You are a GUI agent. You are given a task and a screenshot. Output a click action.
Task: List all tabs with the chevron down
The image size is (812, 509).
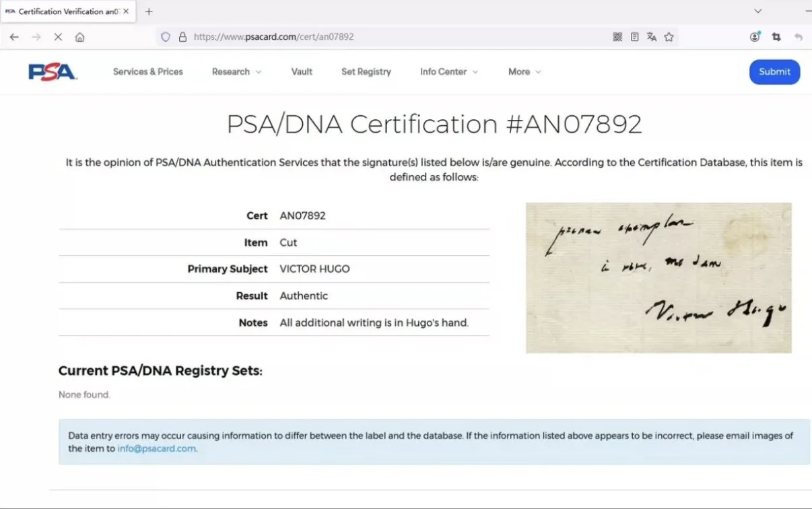pyautogui.click(x=757, y=11)
